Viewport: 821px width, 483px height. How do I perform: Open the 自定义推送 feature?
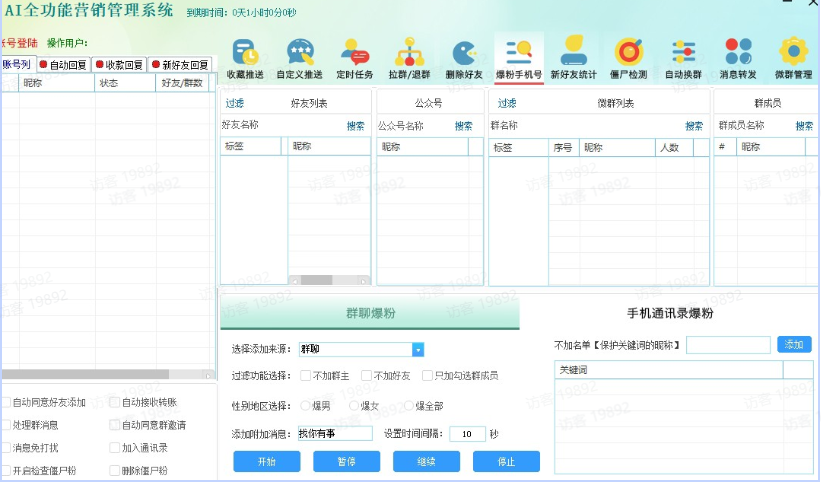300,58
